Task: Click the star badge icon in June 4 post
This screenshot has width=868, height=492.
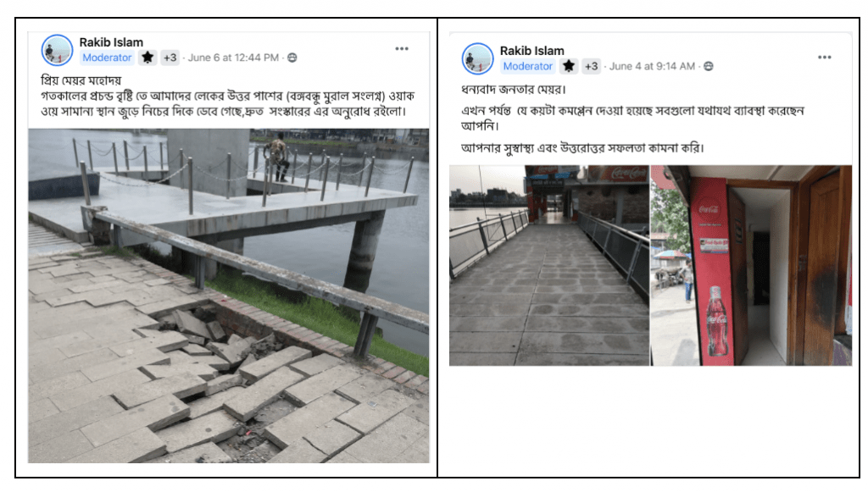Action: 569,66
